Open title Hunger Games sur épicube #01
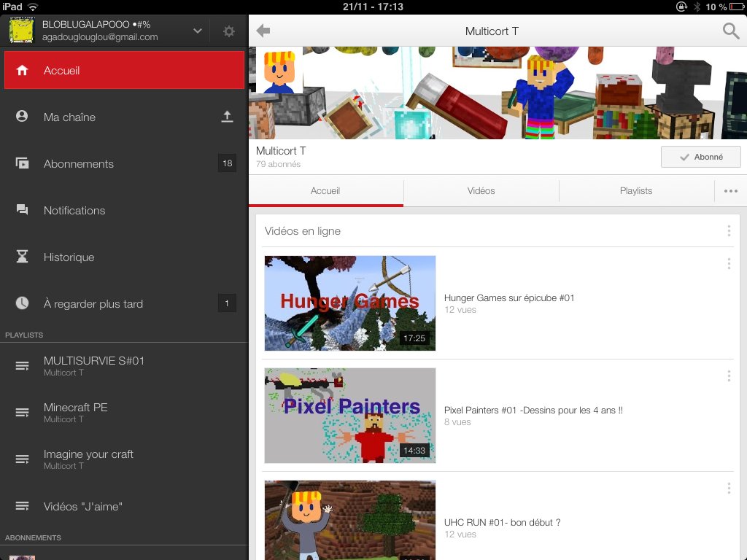This screenshot has height=560, width=747. coord(509,298)
